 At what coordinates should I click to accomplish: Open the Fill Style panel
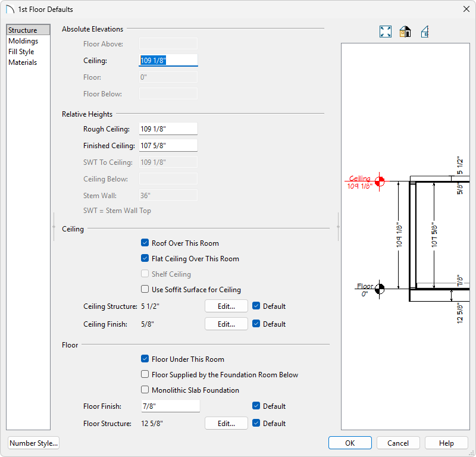click(21, 51)
